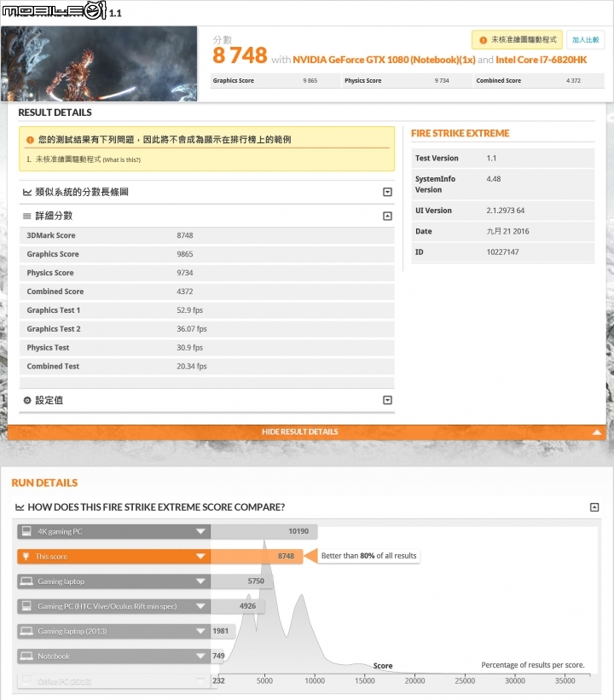
Task: Click the orange warning icon in the yellow notice
Action: point(30,140)
